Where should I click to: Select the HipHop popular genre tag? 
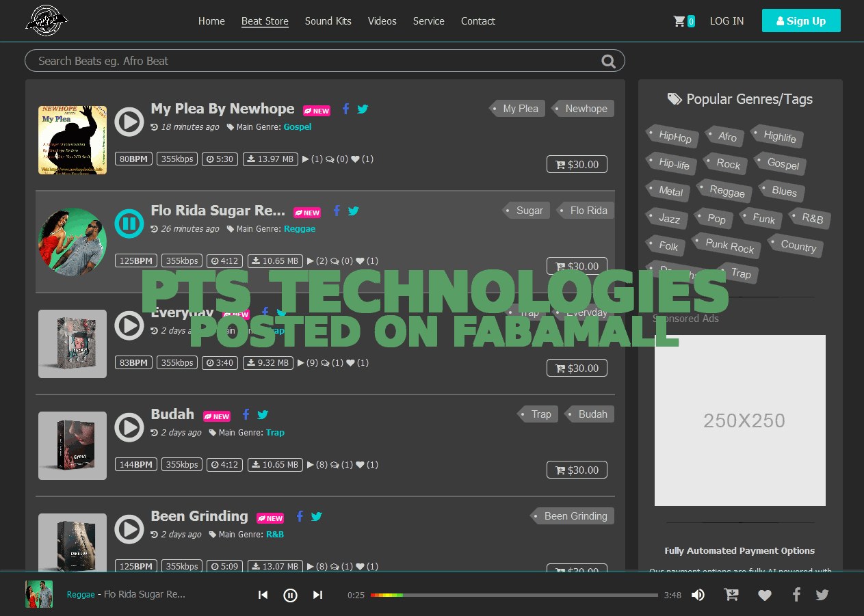(673, 137)
